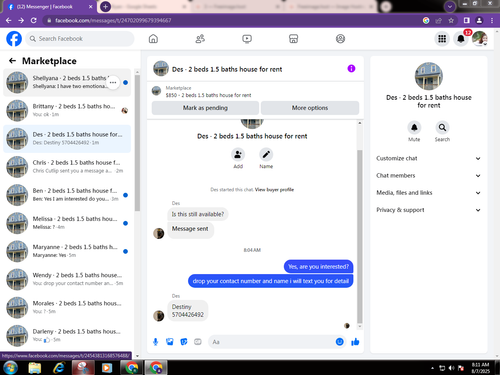Mark the listing as pending
This screenshot has width=500, height=375.
pyautogui.click(x=205, y=108)
